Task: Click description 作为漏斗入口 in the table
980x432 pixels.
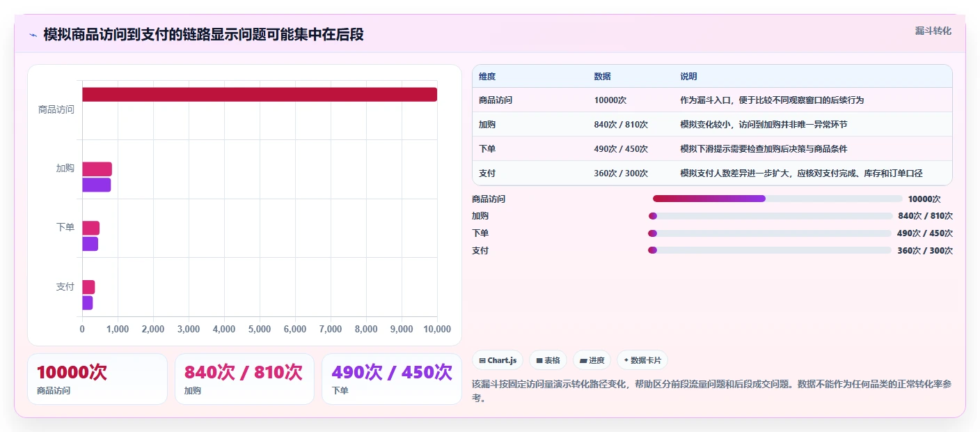Action: click(x=772, y=100)
